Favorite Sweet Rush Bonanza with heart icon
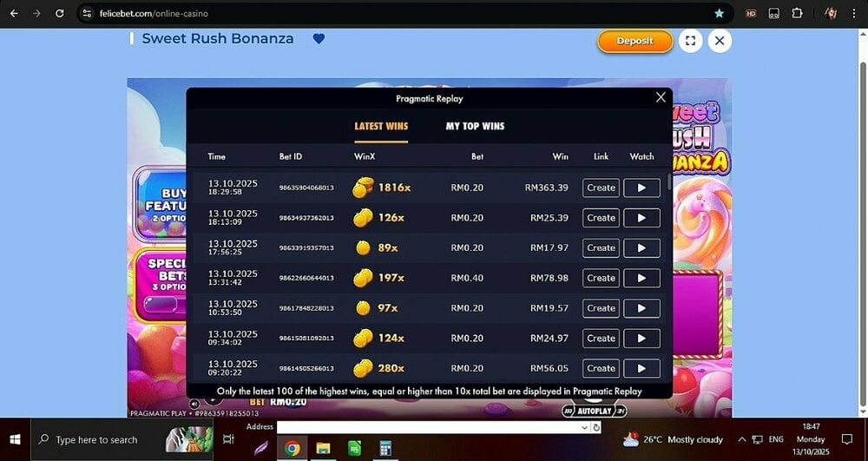The width and height of the screenshot is (868, 461). click(x=319, y=39)
